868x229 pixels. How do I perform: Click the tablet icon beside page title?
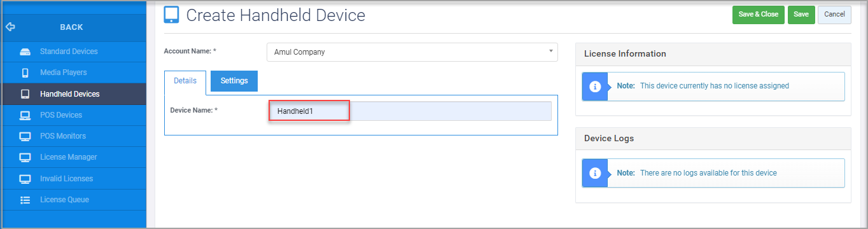coord(171,15)
